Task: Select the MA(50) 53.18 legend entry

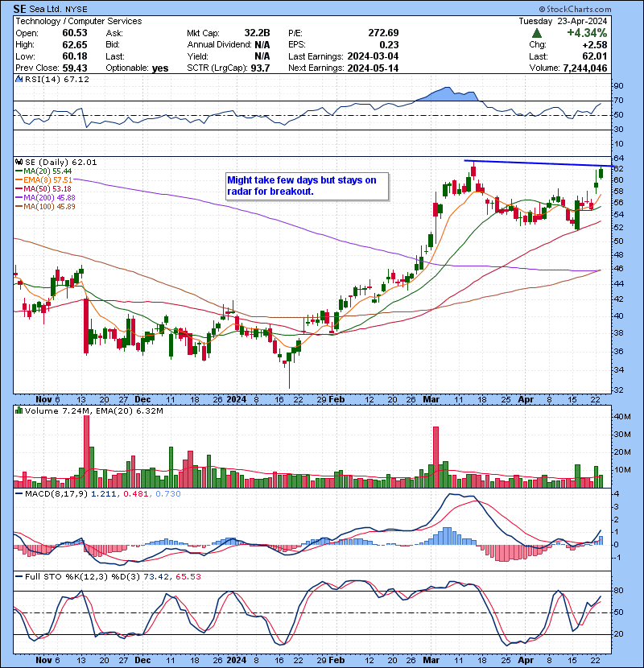Action: point(43,188)
